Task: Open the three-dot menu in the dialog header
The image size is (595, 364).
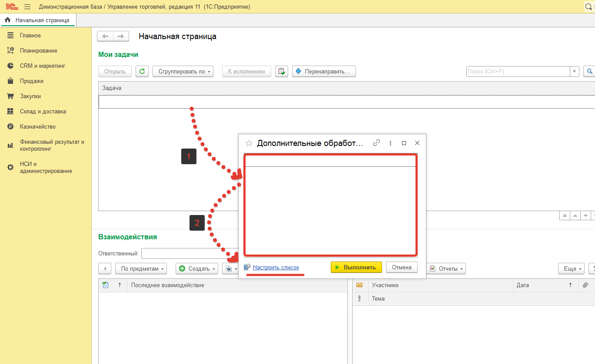Action: pyautogui.click(x=390, y=143)
